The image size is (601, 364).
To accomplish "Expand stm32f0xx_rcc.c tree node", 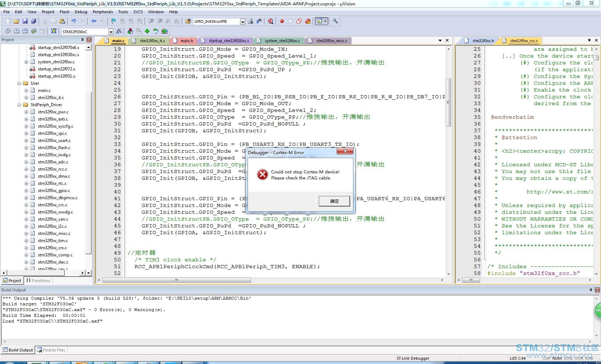I will pyautogui.click(x=26, y=169).
